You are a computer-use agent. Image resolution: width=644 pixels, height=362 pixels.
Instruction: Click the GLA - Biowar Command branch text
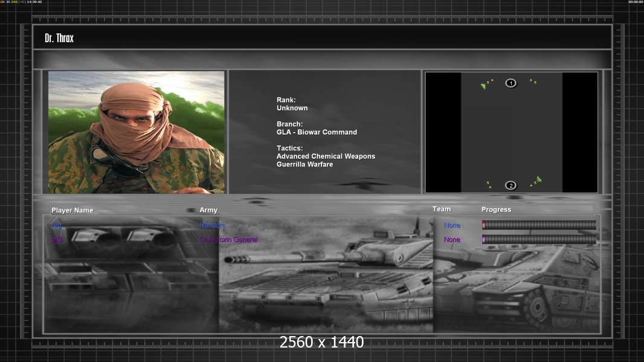tap(317, 132)
